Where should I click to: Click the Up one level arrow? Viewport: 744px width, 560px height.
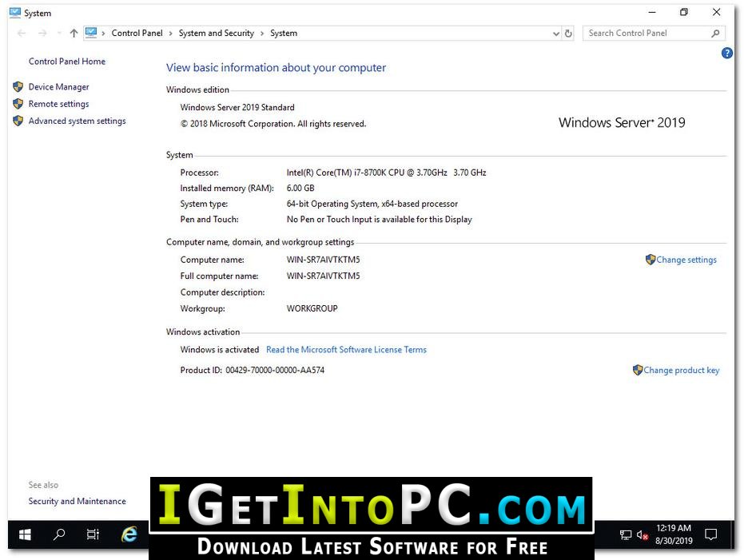74,34
